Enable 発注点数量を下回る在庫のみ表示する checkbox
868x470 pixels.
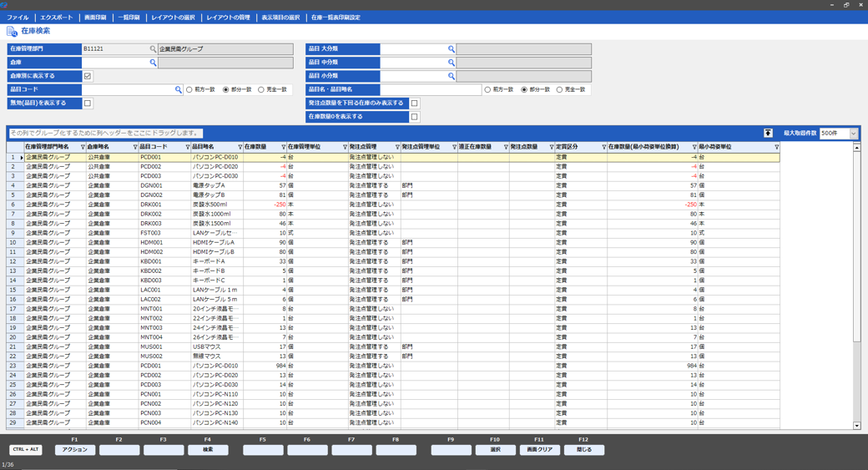click(414, 103)
